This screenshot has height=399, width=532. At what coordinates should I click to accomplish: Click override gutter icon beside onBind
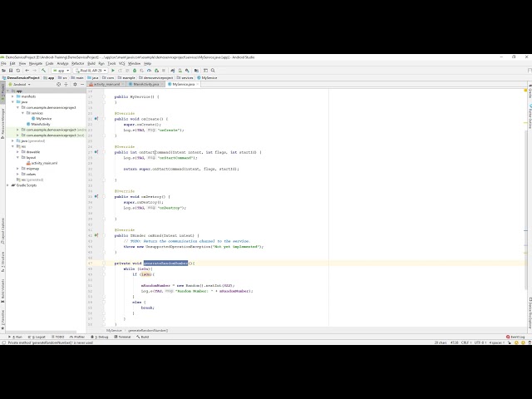pos(96,235)
